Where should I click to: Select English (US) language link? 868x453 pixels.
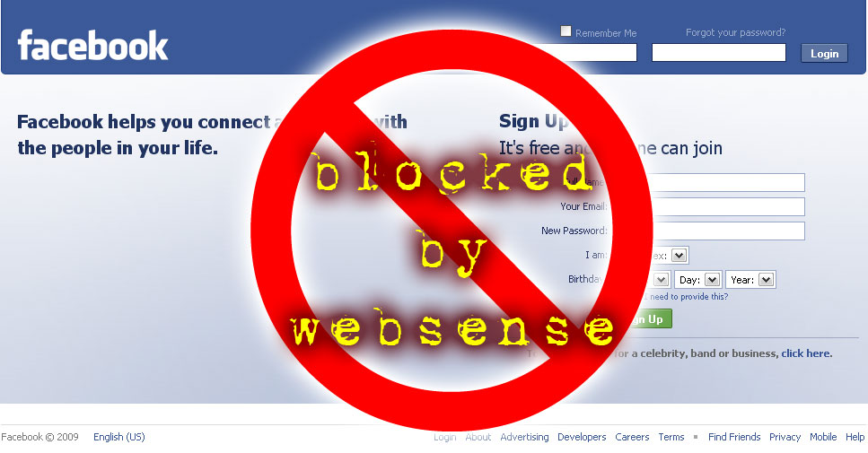tap(119, 437)
